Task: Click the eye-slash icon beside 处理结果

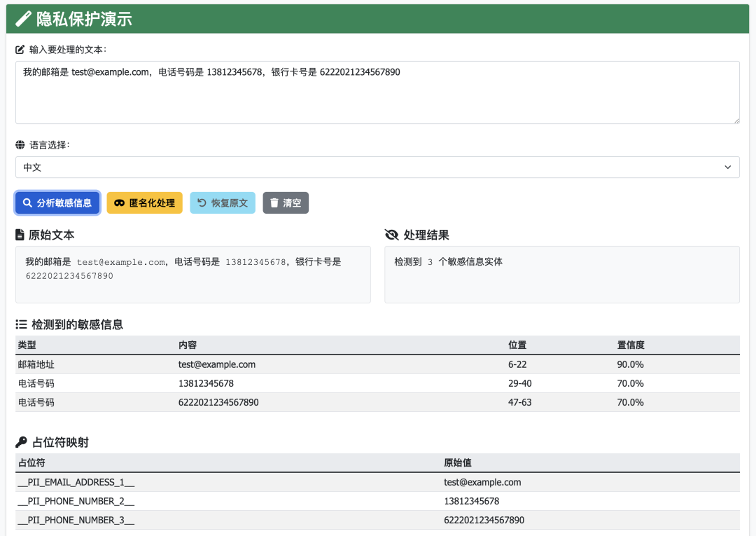Action: tap(391, 235)
